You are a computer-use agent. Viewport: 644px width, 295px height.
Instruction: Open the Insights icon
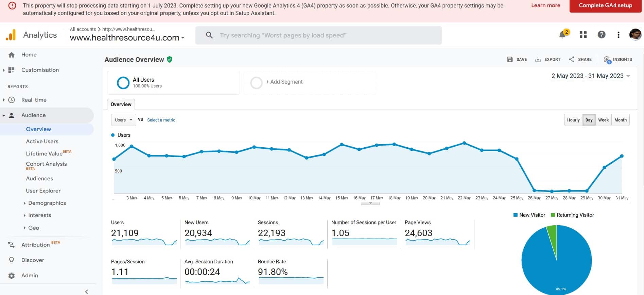click(607, 60)
